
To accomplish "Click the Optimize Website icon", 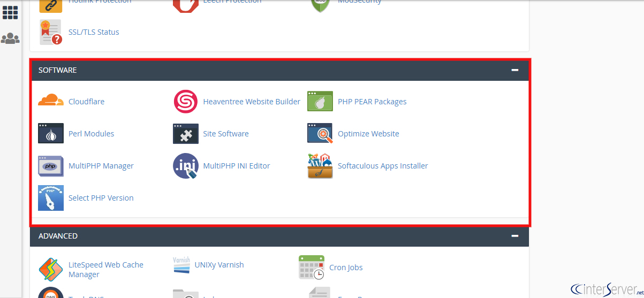I will click(x=320, y=134).
